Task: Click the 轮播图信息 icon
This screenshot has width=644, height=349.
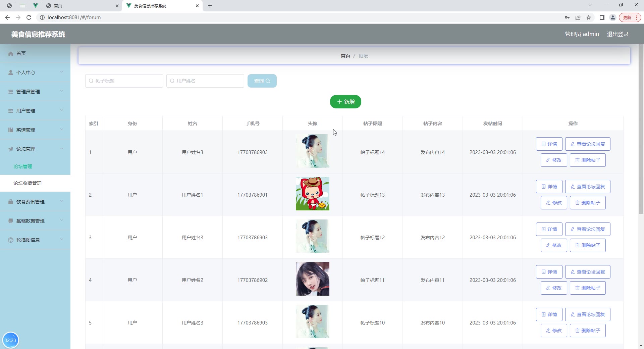Action: 11,240
